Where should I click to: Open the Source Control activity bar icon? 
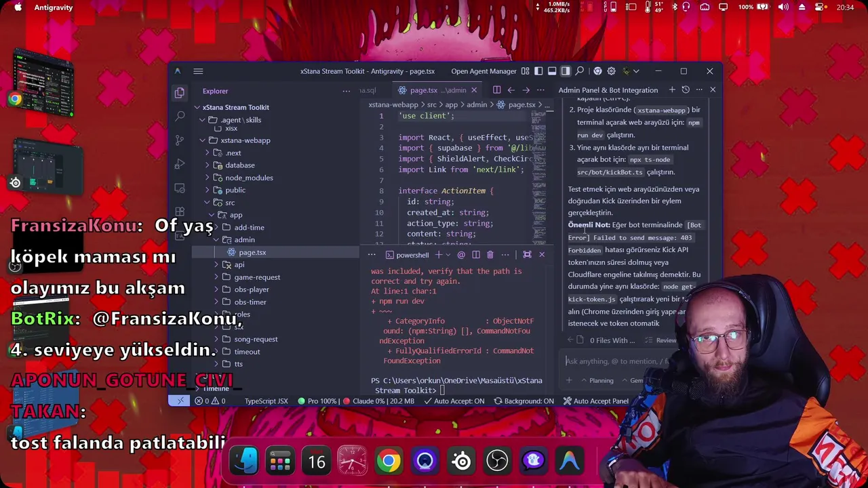[180, 140]
